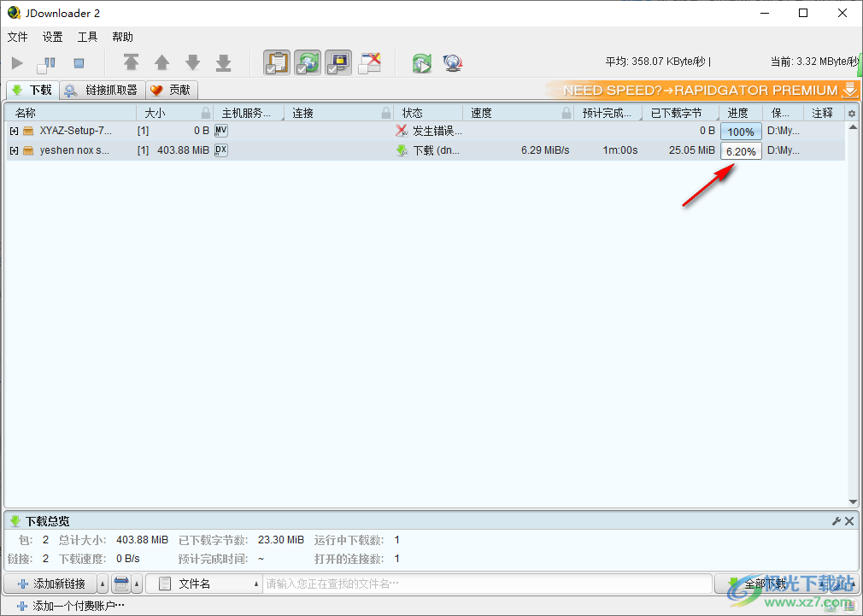Switch to the 下载 tab
The image size is (863, 616).
pyautogui.click(x=32, y=90)
